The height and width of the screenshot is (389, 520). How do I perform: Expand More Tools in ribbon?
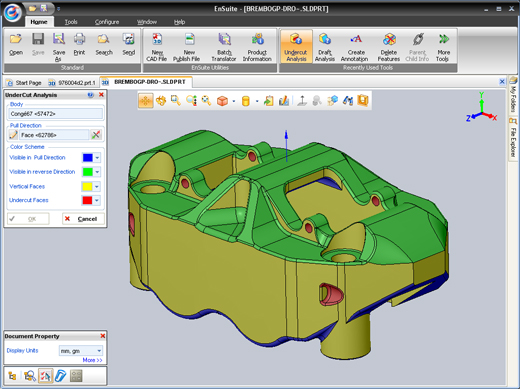coord(443,47)
